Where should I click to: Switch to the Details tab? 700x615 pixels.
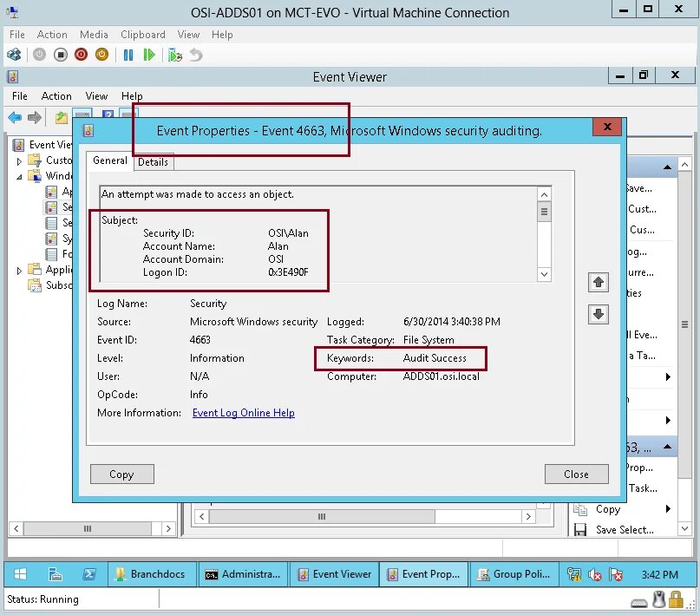(x=154, y=162)
